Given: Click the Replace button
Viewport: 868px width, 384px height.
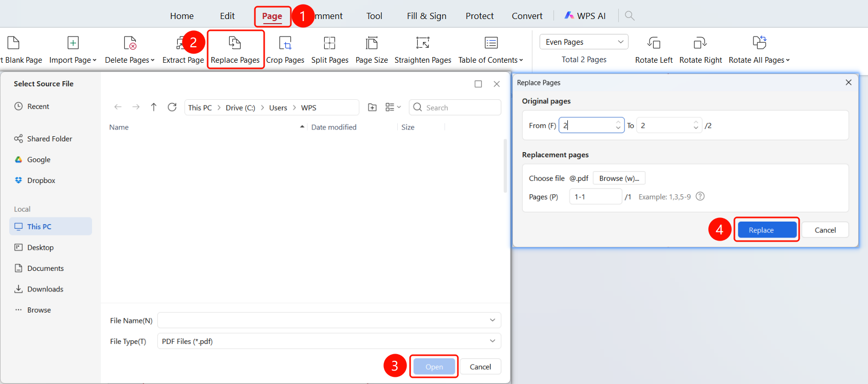Looking at the screenshot, I should pos(767,230).
